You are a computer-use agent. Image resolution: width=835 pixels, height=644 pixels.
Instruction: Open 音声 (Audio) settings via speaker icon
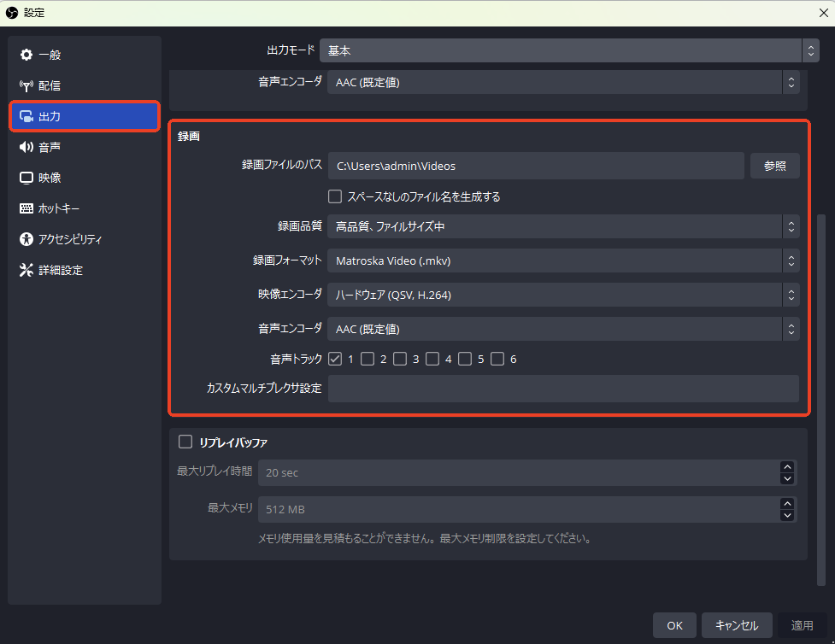[x=26, y=146]
